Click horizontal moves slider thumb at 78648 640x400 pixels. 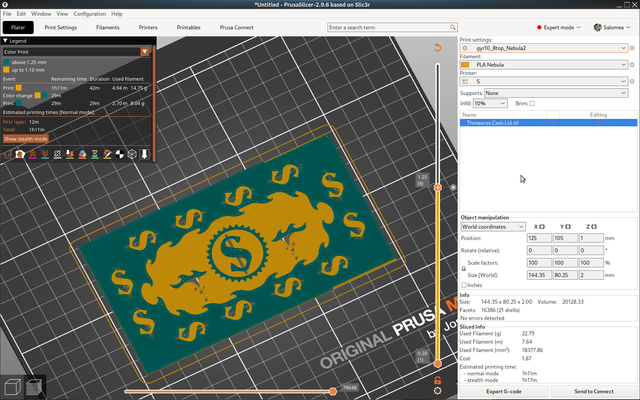333,391
